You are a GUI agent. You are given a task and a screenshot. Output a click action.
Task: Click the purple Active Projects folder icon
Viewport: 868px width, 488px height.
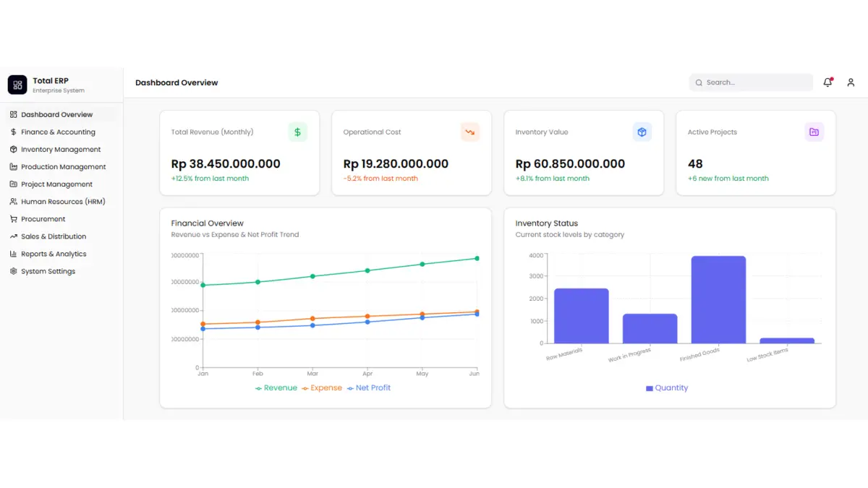click(814, 132)
